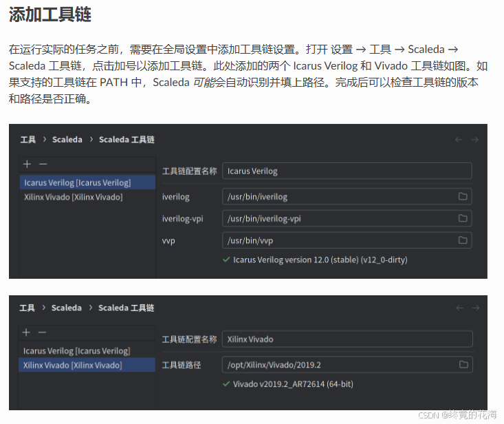Click the Icarus Verilog version 12.0 status text
This screenshot has height=424, width=504.
pos(320,259)
